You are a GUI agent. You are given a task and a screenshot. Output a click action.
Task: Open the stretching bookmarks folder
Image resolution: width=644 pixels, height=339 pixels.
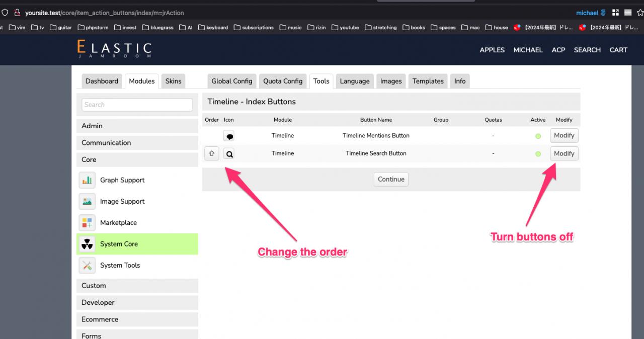tap(381, 28)
